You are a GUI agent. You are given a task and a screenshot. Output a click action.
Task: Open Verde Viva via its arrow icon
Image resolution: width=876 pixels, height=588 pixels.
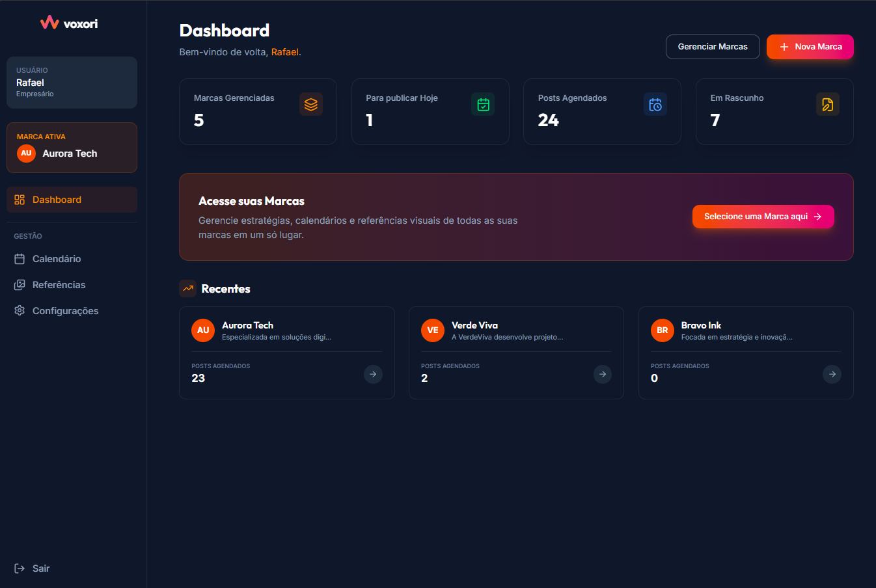603,374
